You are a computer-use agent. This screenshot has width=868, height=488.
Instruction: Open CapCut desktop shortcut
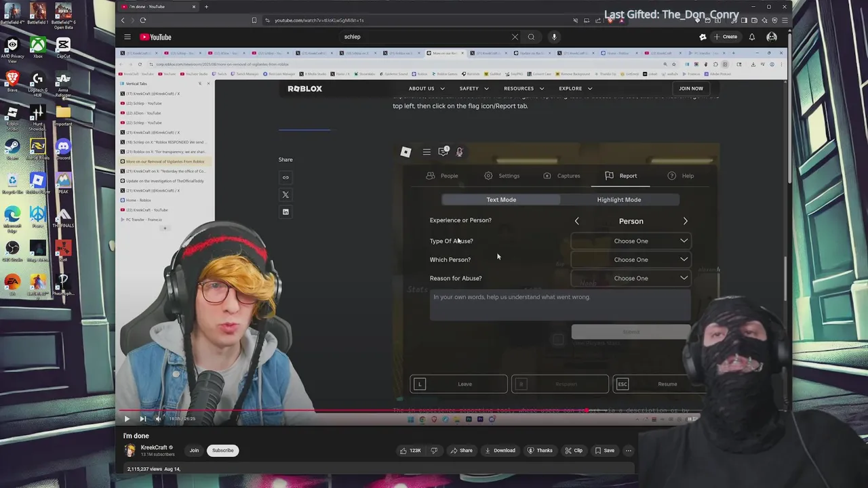tap(63, 47)
